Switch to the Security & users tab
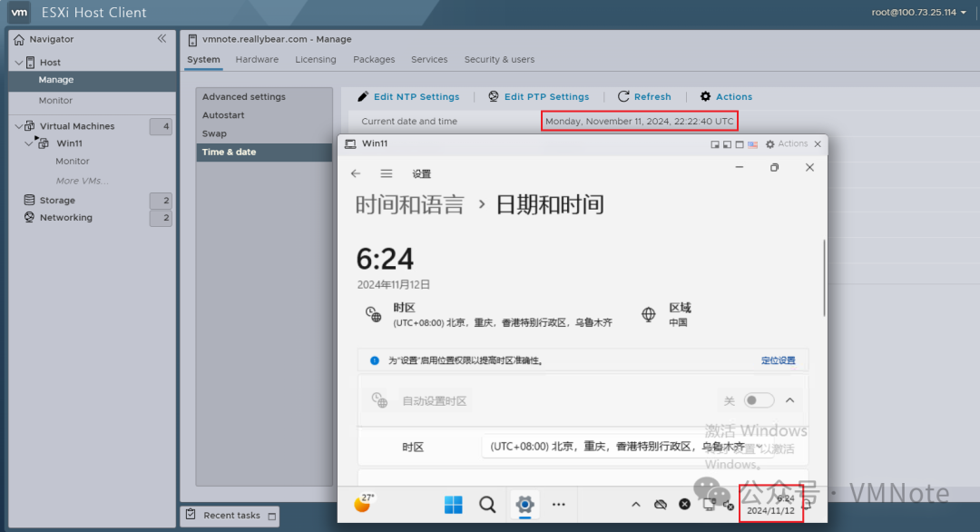The height and width of the screenshot is (532, 980). 499,59
